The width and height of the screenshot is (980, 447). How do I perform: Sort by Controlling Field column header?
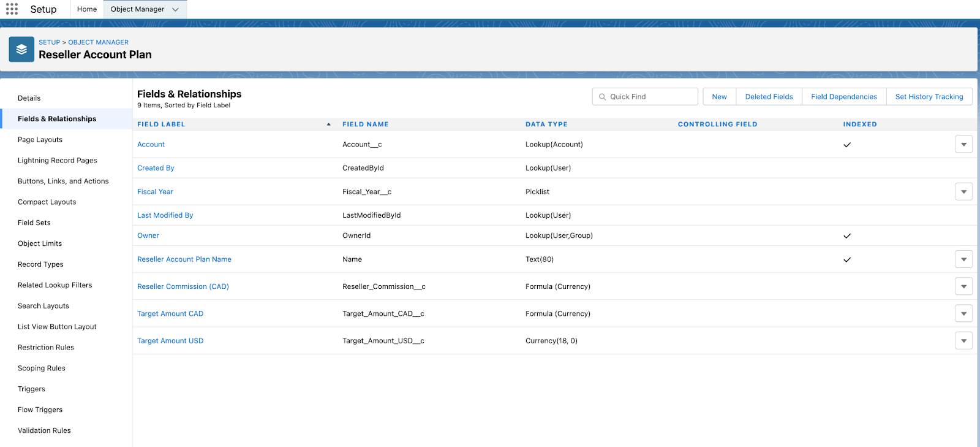pyautogui.click(x=717, y=124)
